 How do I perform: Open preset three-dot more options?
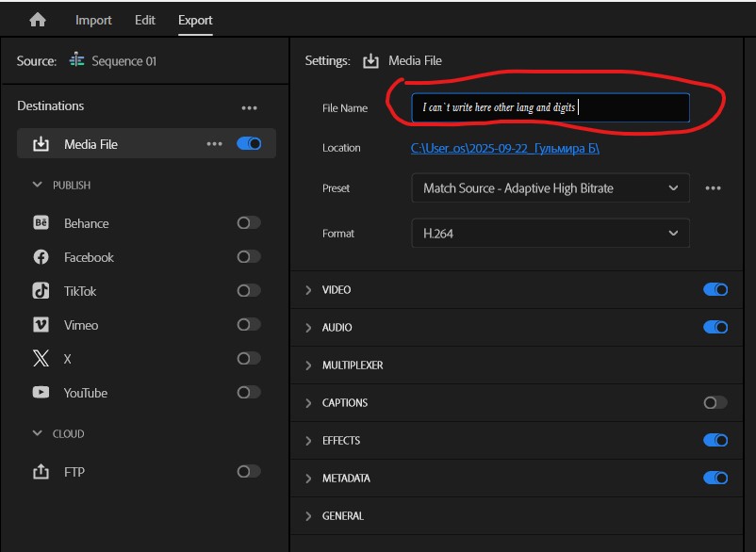(714, 188)
